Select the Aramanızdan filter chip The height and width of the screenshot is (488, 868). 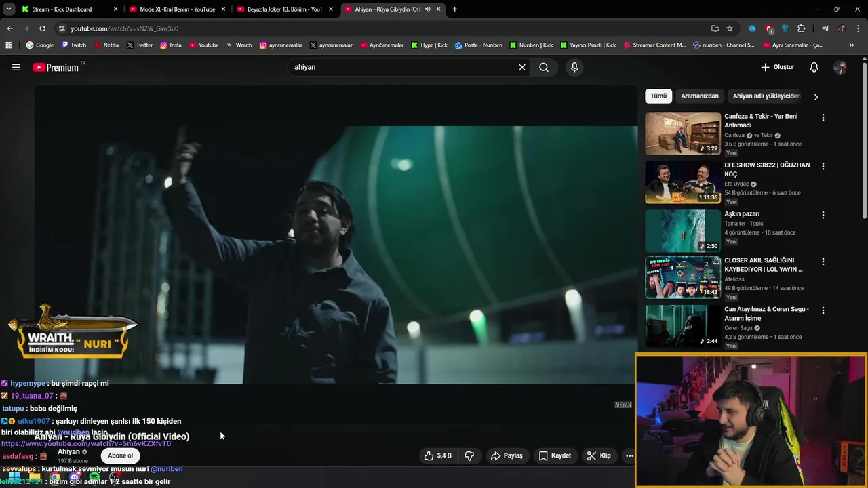pyautogui.click(x=699, y=96)
